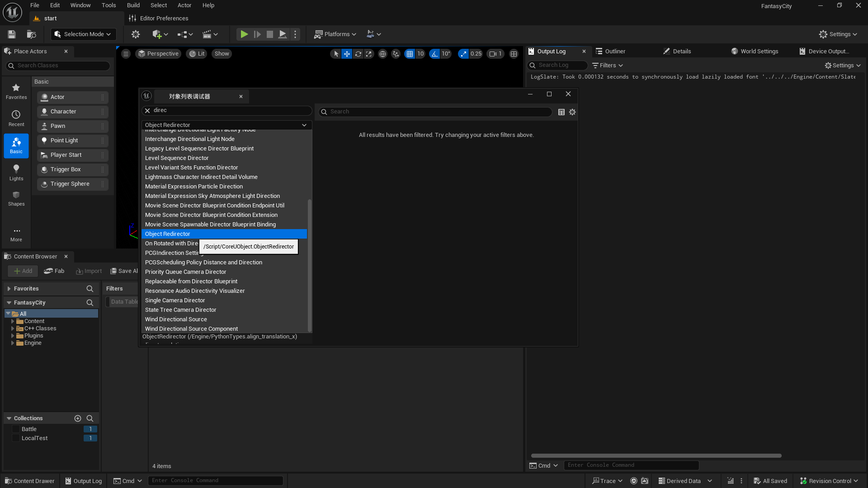Select the Recent category in Place Actors
This screenshot has height=488, width=868.
(16, 119)
